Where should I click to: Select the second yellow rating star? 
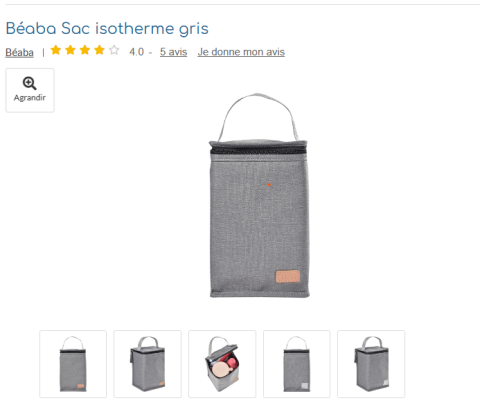pyautogui.click(x=70, y=50)
